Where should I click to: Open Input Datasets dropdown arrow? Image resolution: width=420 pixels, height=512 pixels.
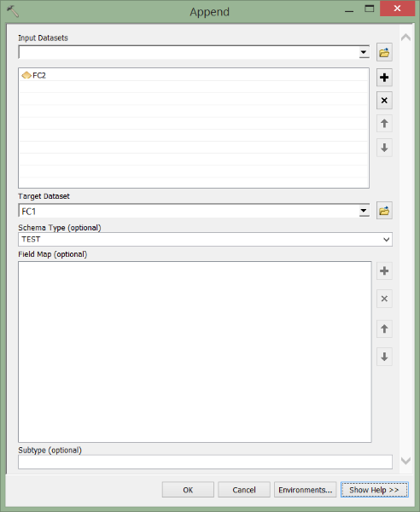click(363, 52)
